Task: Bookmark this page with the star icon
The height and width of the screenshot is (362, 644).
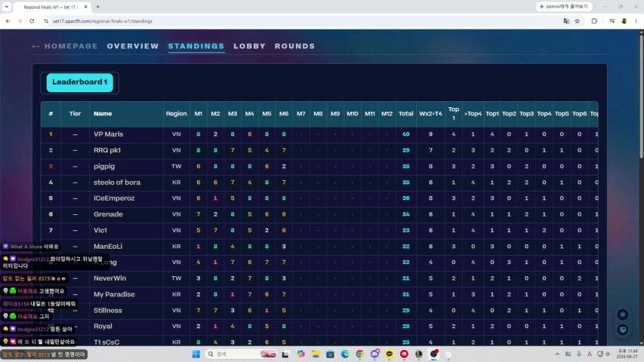Action: 577,21
